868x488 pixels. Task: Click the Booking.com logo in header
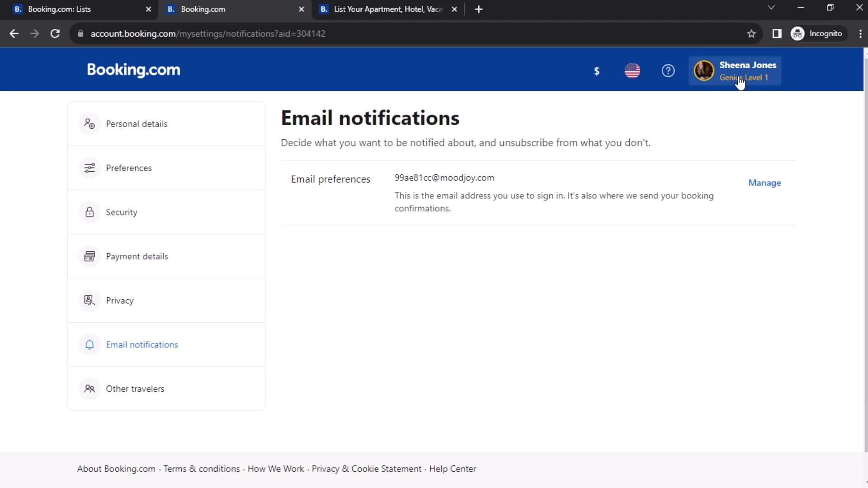tap(133, 70)
